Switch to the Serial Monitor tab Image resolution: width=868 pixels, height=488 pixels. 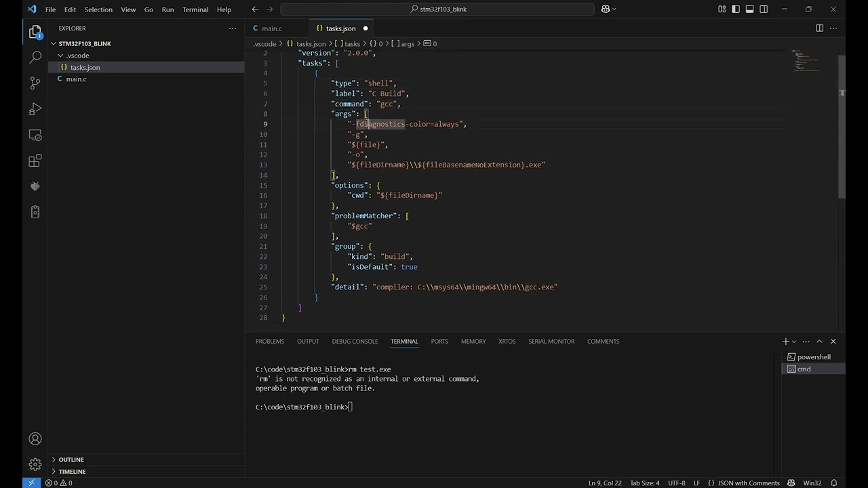tap(551, 341)
